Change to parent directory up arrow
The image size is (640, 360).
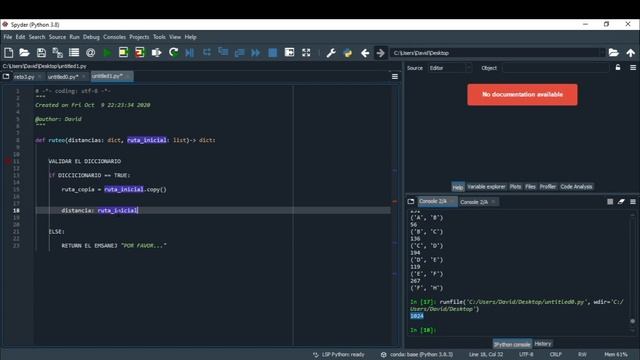(x=631, y=53)
